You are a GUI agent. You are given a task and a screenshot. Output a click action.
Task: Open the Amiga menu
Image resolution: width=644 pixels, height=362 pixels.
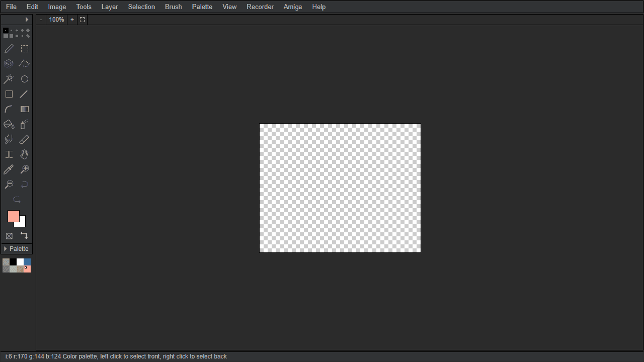tap(293, 7)
